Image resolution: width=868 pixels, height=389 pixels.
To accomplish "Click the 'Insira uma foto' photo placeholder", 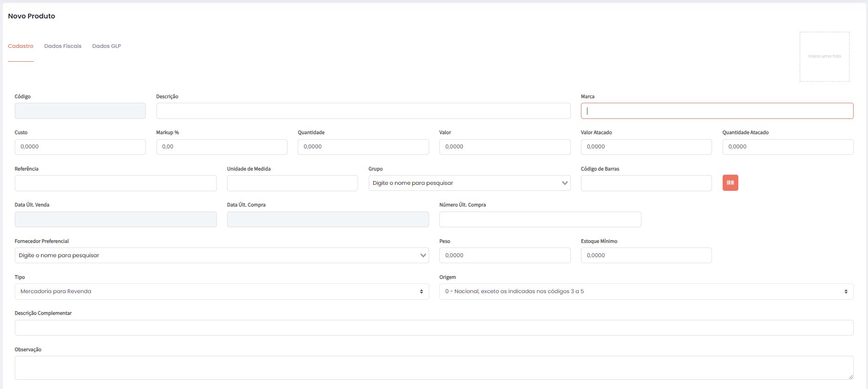I will coord(824,57).
